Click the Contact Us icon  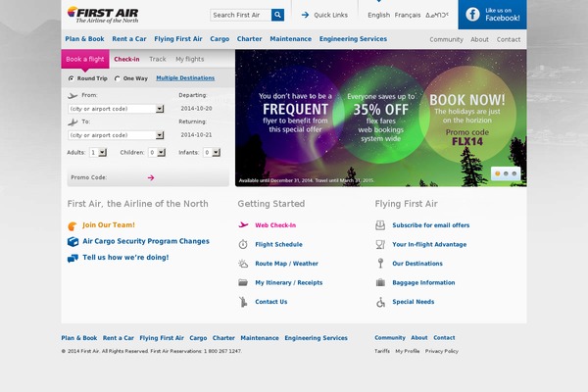click(243, 302)
